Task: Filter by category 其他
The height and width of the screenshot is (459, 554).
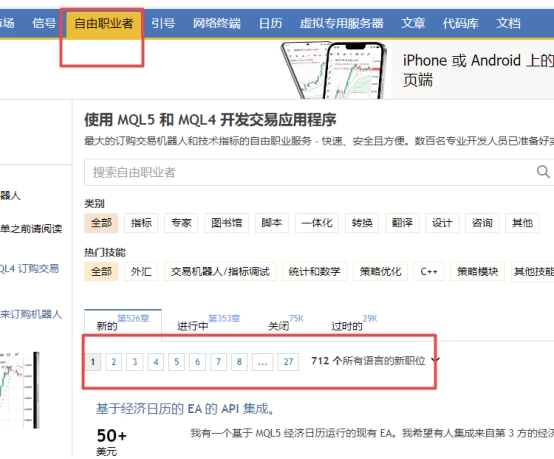Action: click(x=522, y=223)
